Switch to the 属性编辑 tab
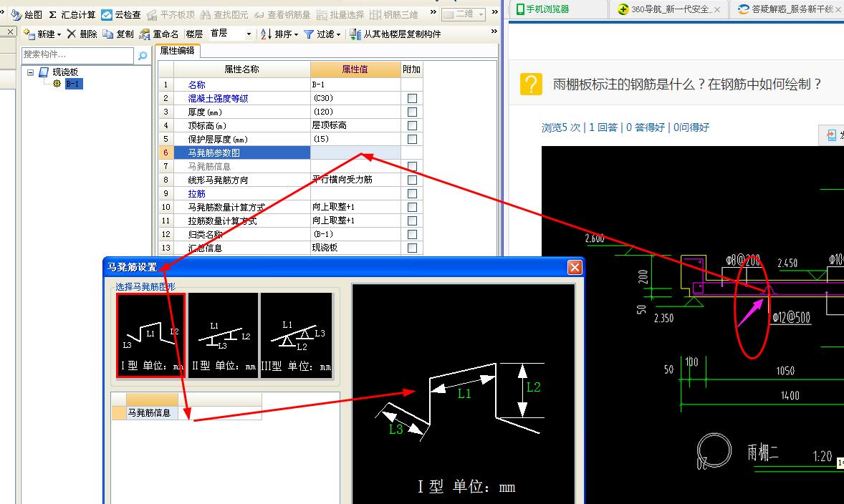This screenshot has height=504, width=844. (178, 51)
